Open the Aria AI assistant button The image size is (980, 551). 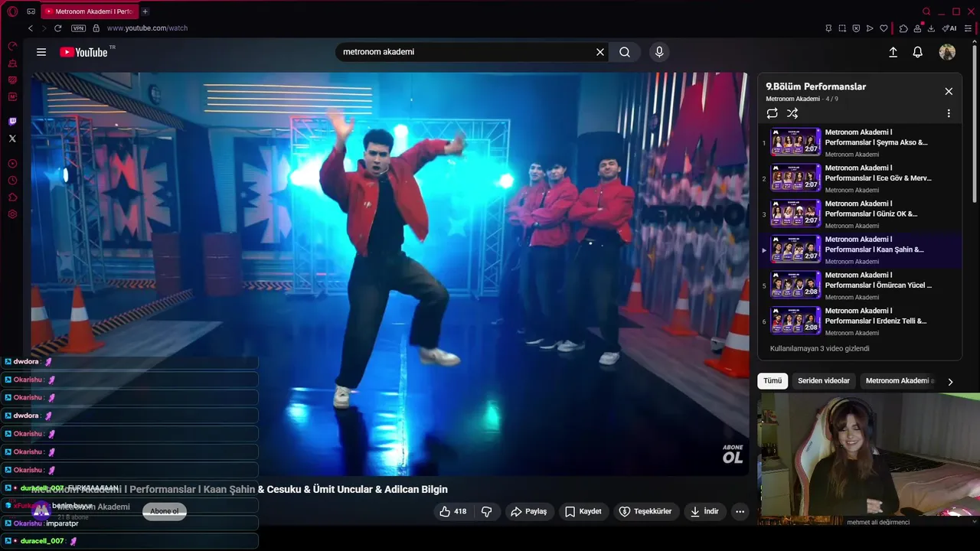pos(949,28)
